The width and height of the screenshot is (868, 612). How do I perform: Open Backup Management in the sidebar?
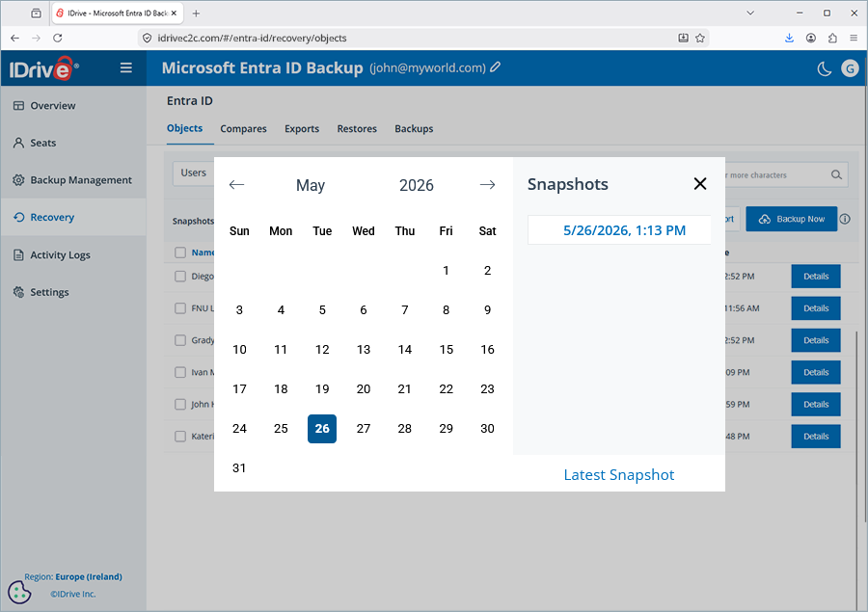point(73,180)
